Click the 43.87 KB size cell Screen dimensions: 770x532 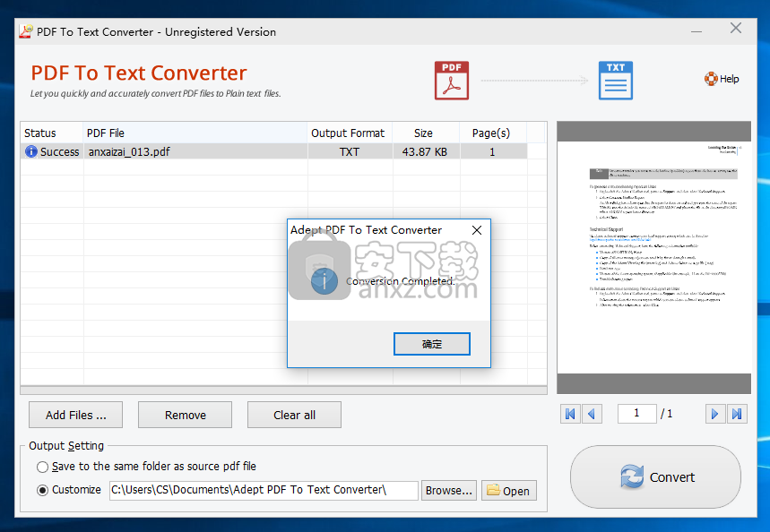click(x=426, y=151)
